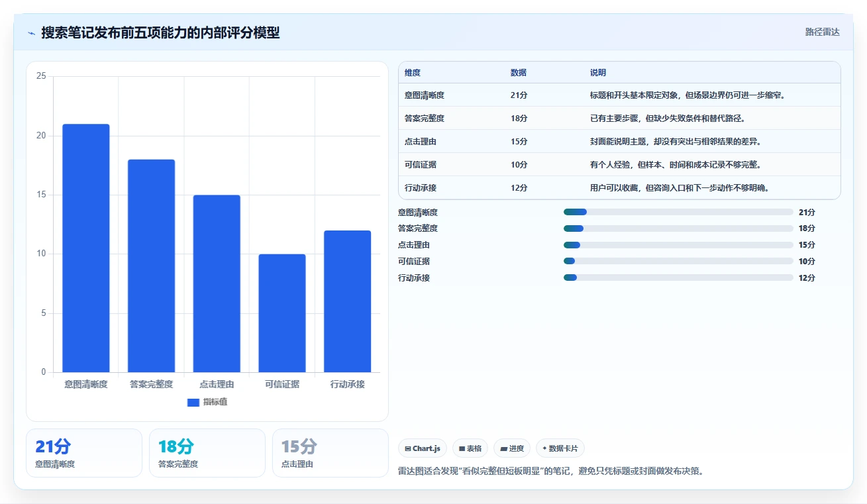The image size is (867, 504).
Task: Click the 可信证据 bar in chart
Action: pos(282,313)
